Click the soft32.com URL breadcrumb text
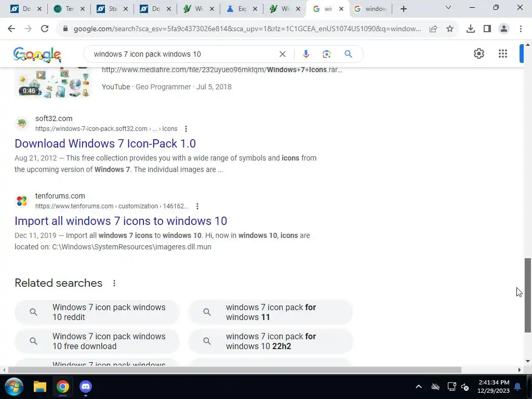 tap(106, 129)
